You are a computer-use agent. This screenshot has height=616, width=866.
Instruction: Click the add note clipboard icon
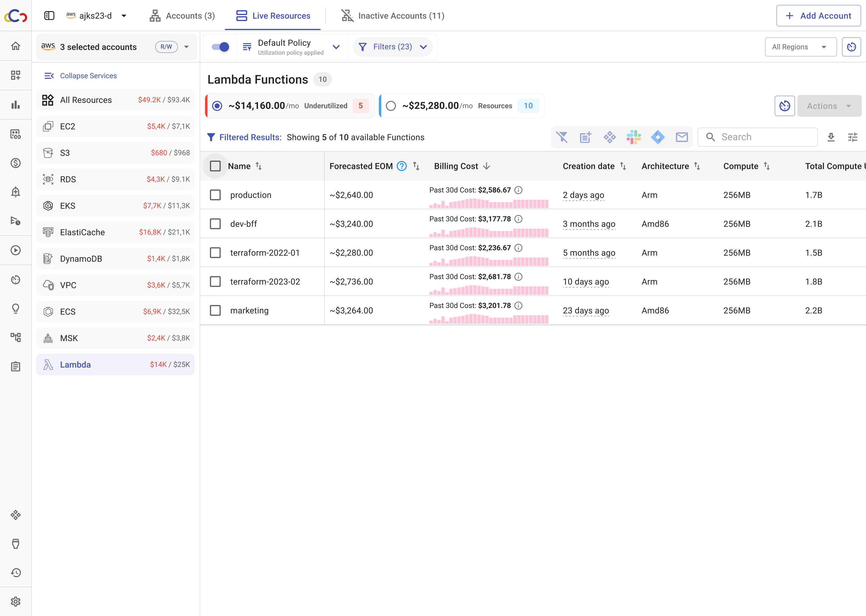(x=585, y=137)
